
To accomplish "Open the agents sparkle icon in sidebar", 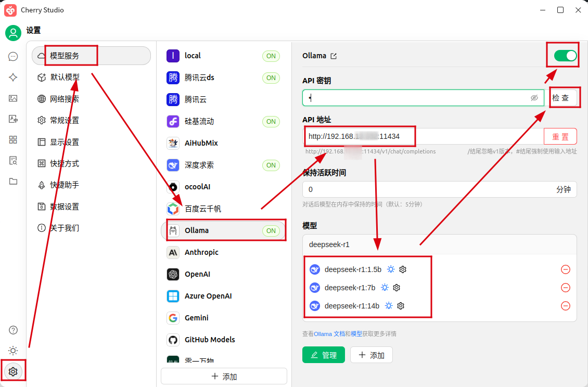I will pos(13,77).
